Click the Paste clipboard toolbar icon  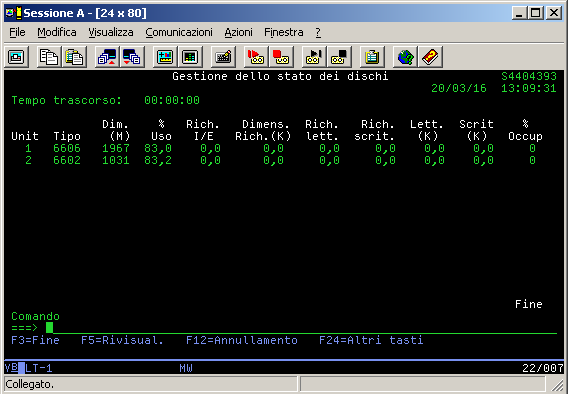(x=74, y=57)
